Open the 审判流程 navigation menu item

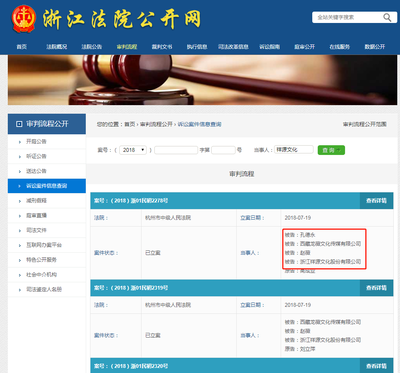point(127,47)
